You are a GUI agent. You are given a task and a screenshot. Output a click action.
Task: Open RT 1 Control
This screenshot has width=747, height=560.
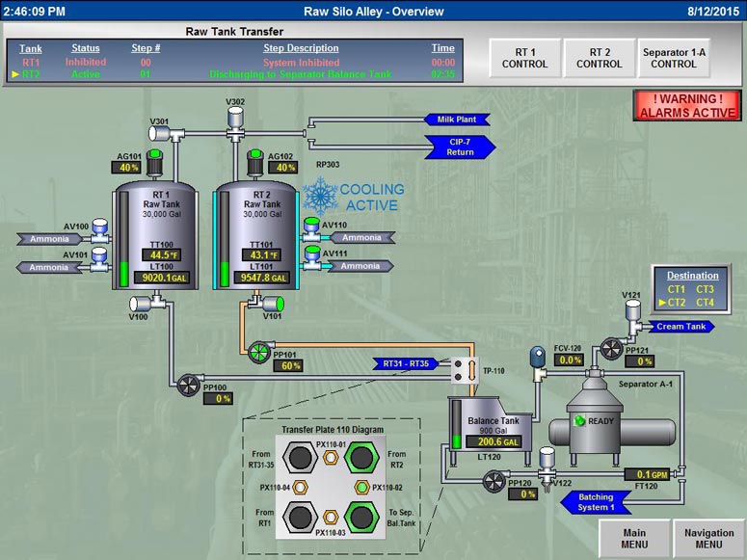(x=524, y=58)
